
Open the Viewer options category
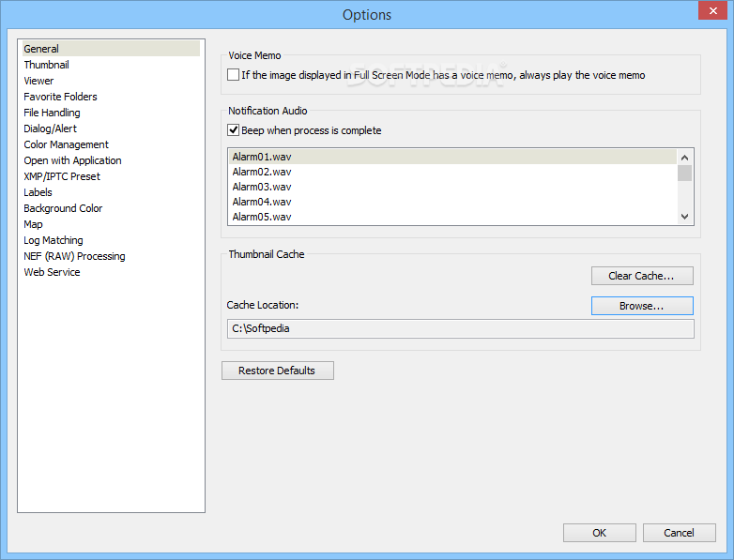click(x=111, y=81)
